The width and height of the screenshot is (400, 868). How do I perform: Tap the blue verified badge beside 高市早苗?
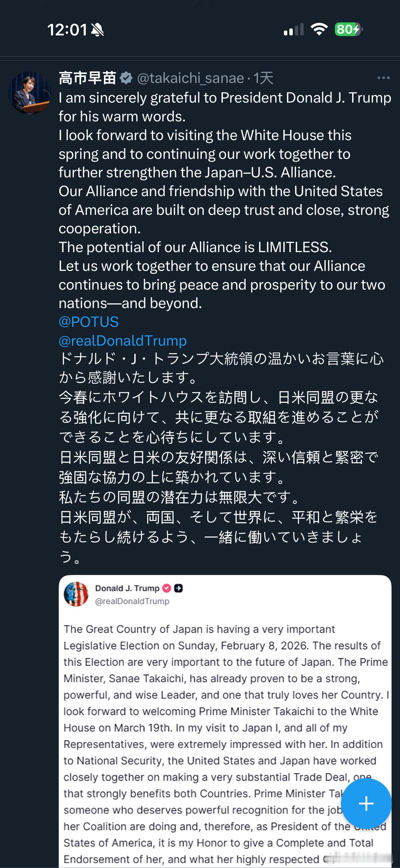click(126, 78)
